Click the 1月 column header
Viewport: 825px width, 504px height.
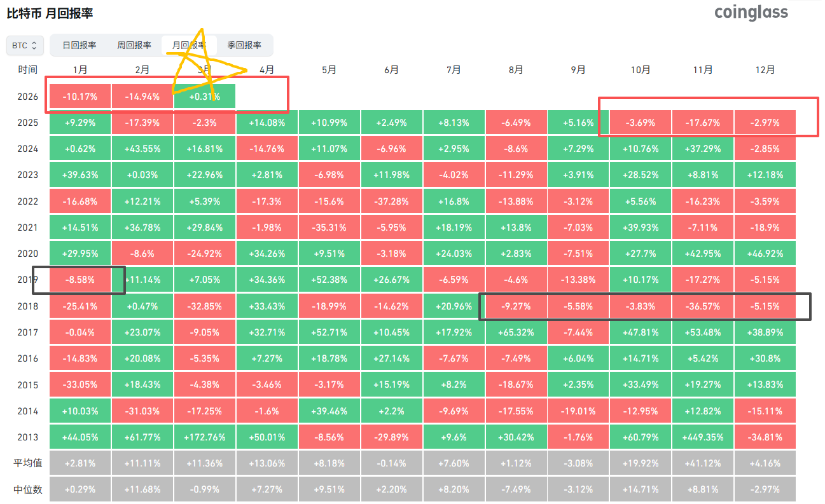point(80,70)
